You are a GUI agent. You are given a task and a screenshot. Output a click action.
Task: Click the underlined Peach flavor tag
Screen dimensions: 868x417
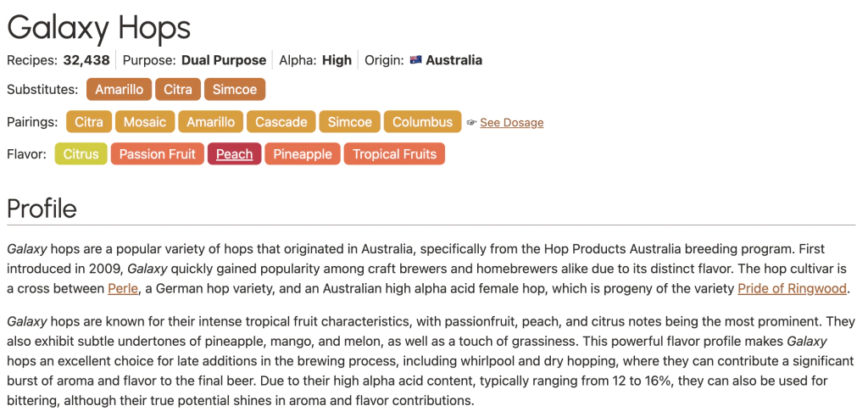click(235, 154)
